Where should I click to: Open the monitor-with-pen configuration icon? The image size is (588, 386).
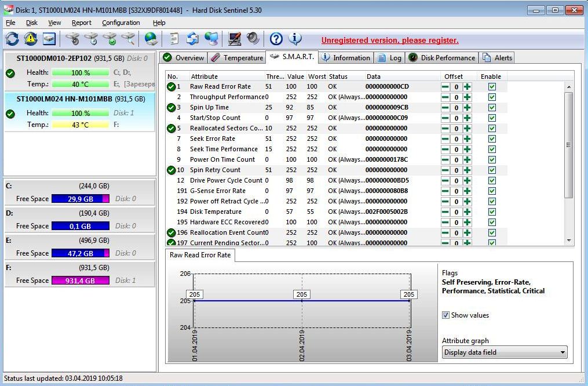(235, 39)
